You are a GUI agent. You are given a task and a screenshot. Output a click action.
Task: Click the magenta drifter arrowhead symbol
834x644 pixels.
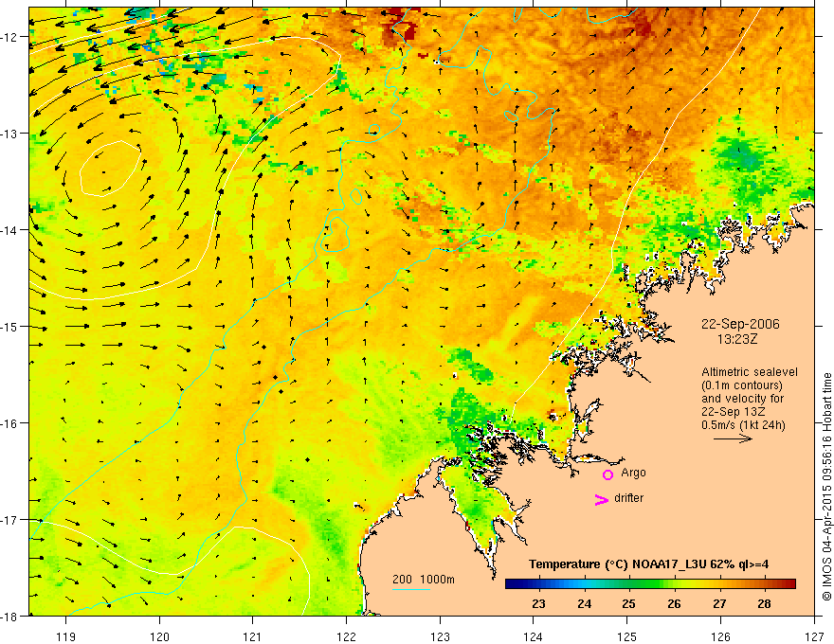tap(601, 499)
